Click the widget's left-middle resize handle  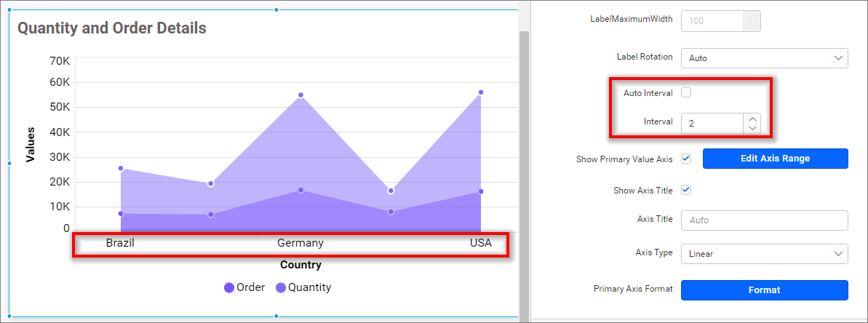coord(9,163)
